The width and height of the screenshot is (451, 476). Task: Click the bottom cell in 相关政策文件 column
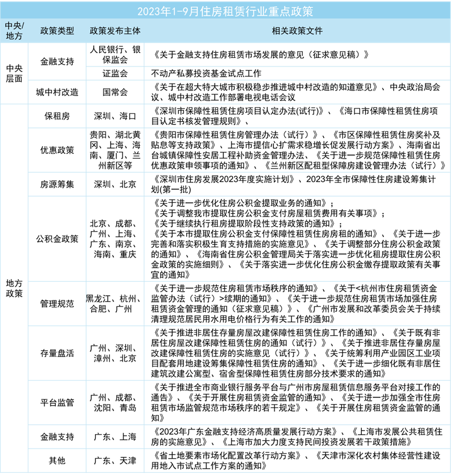[x=297, y=460]
